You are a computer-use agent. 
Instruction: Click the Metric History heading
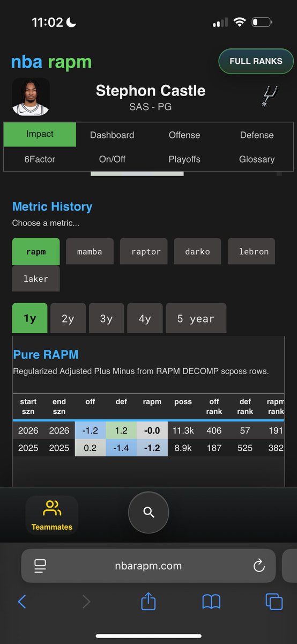point(52,207)
